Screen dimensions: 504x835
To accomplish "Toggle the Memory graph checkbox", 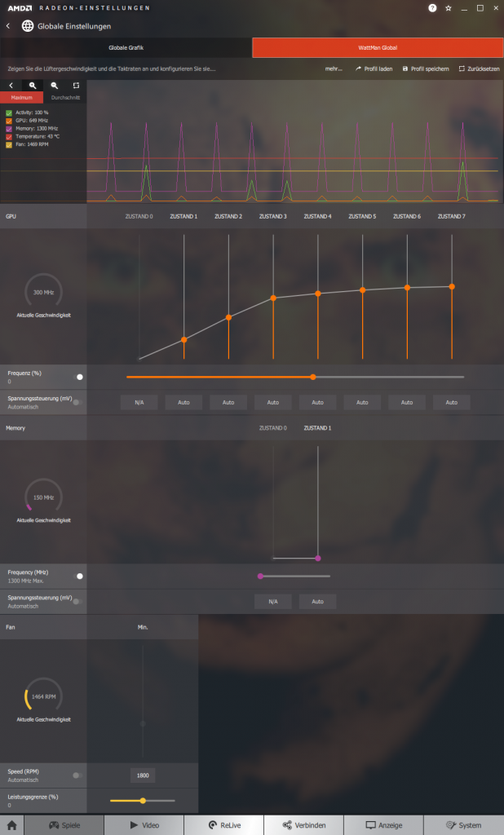I will pyautogui.click(x=8, y=129).
